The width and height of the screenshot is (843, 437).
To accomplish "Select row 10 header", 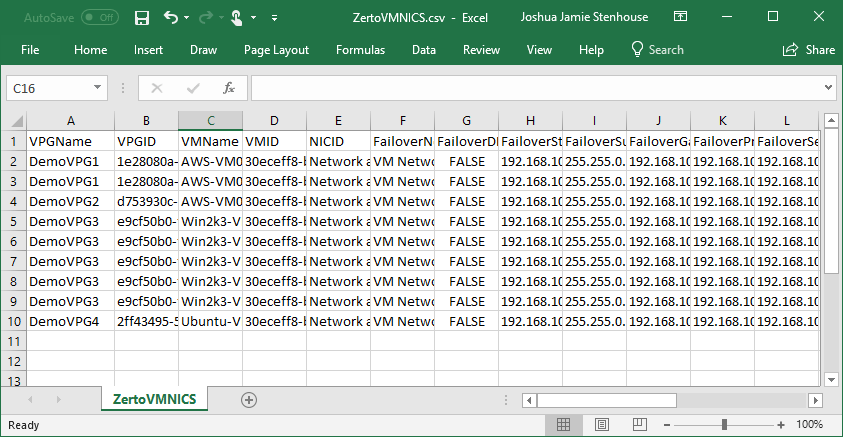I will (14, 322).
